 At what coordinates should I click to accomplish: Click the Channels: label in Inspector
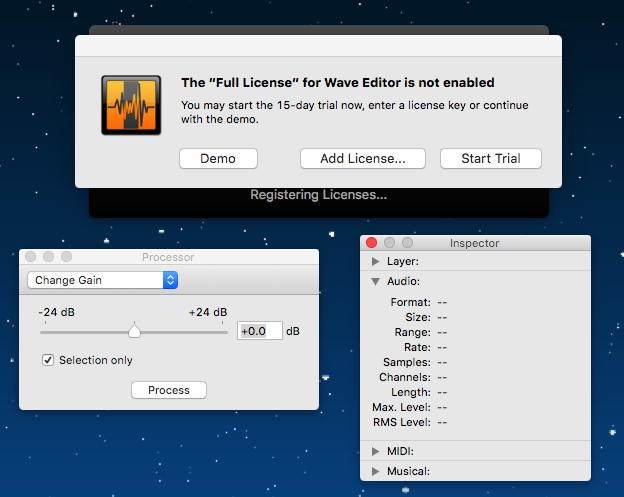pos(405,377)
